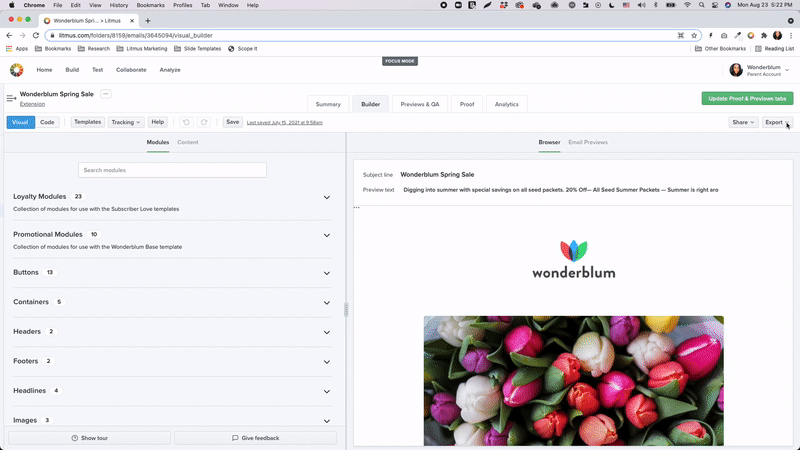The image size is (800, 450).
Task: Select the Email Previews tab
Action: coord(588,142)
